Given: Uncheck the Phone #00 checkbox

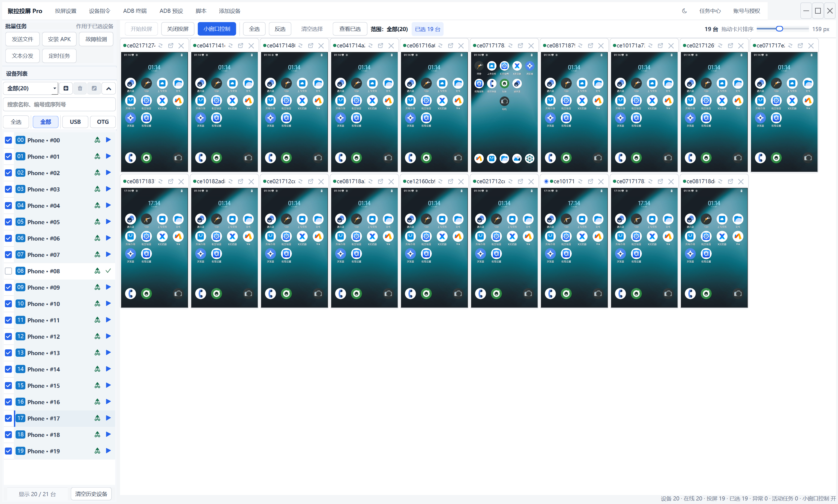Looking at the screenshot, I should point(8,140).
